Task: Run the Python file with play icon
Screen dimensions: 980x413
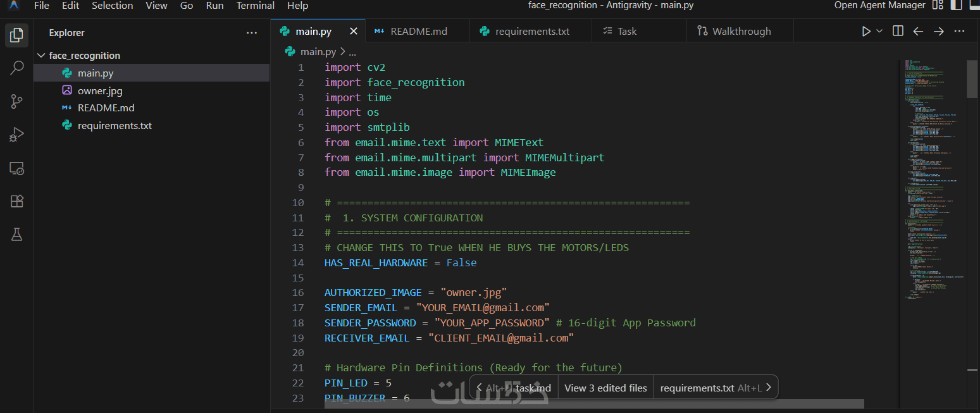Action: click(x=866, y=31)
